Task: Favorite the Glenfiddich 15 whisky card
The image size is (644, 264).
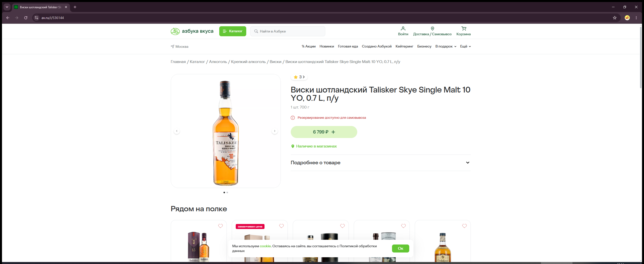Action: [x=220, y=226]
